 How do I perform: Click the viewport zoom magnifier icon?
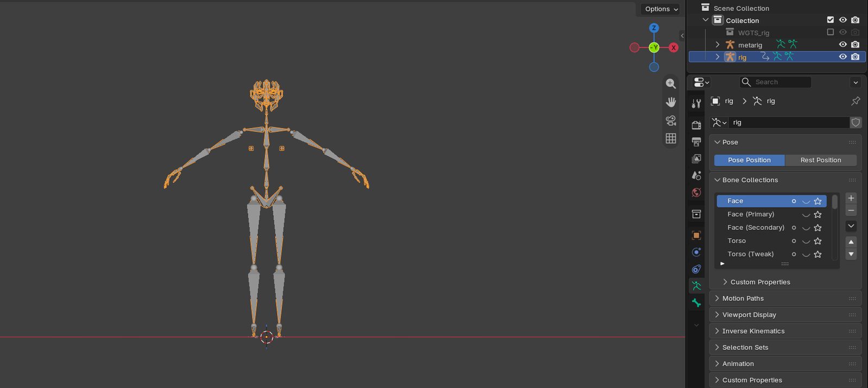671,84
